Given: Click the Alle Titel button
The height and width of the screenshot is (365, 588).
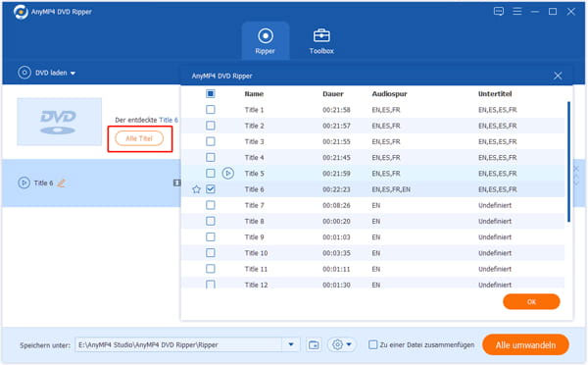Looking at the screenshot, I should pos(139,138).
